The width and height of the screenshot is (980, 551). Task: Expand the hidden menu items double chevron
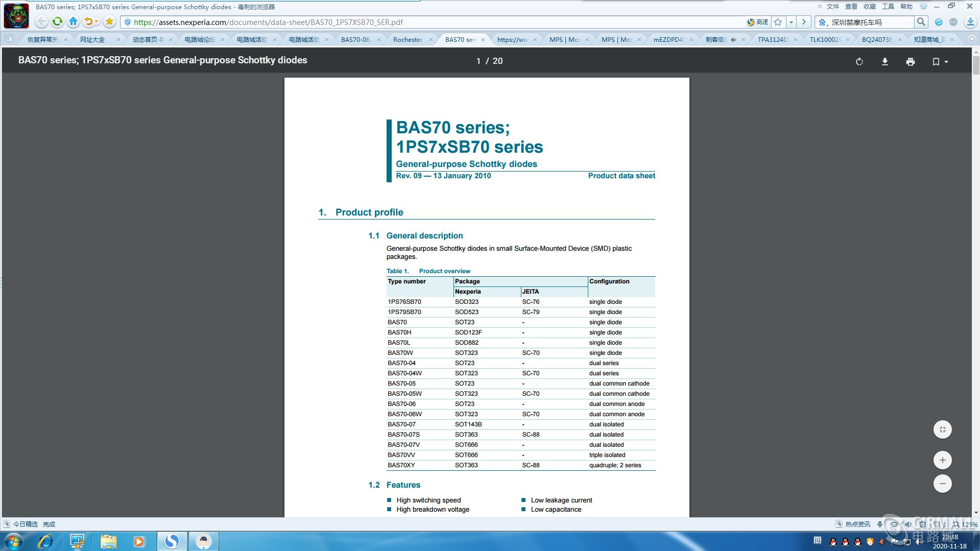(820, 7)
